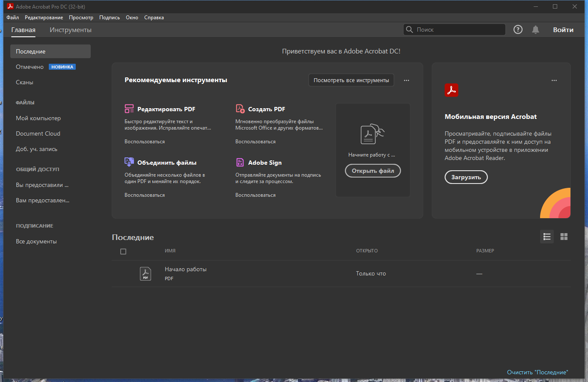
Task: Click Воспользоваться under Объединить файлы
Action: 145,195
